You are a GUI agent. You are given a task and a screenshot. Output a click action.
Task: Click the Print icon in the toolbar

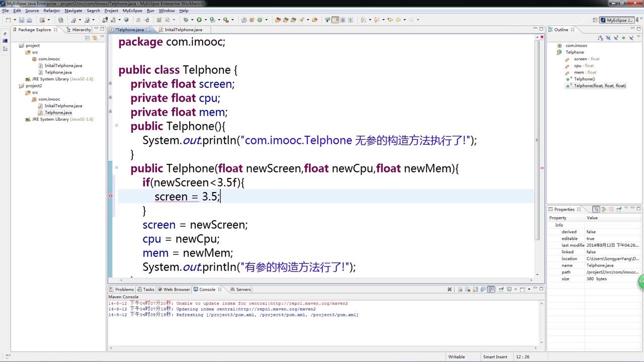[29, 20]
